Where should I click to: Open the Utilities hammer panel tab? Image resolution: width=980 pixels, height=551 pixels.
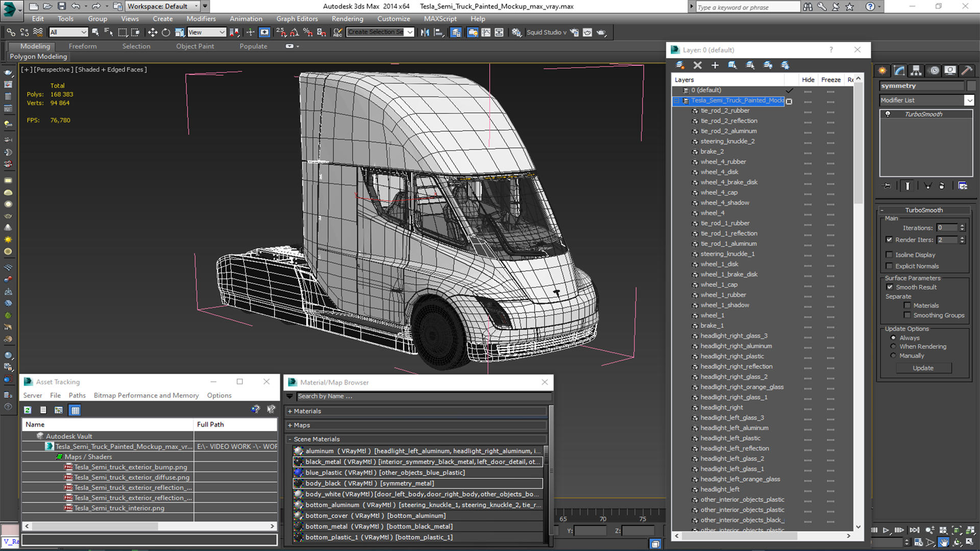[x=966, y=70]
